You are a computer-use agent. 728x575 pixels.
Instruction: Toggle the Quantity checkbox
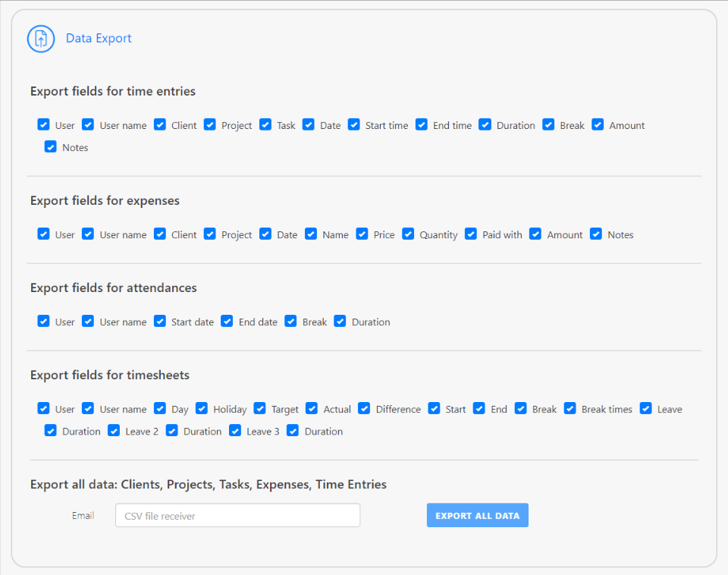click(x=409, y=234)
